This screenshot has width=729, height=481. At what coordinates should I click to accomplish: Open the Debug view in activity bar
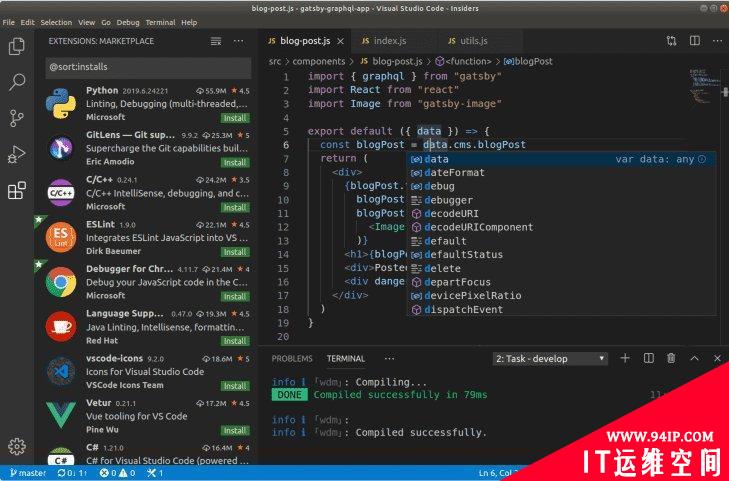(x=17, y=154)
